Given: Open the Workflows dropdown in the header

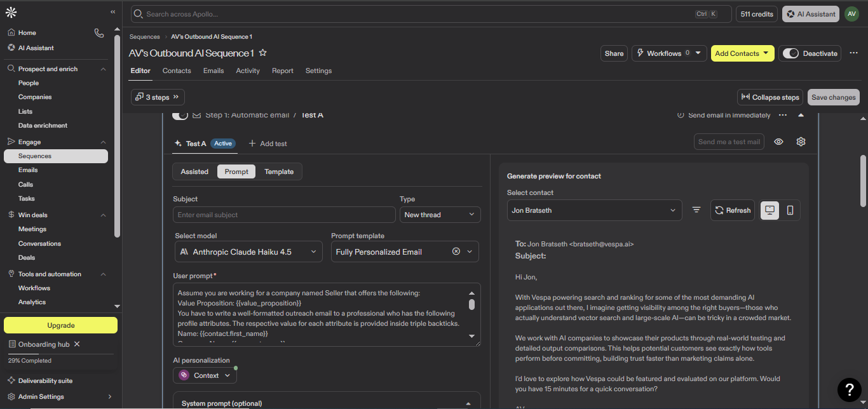Looking at the screenshot, I should (669, 53).
